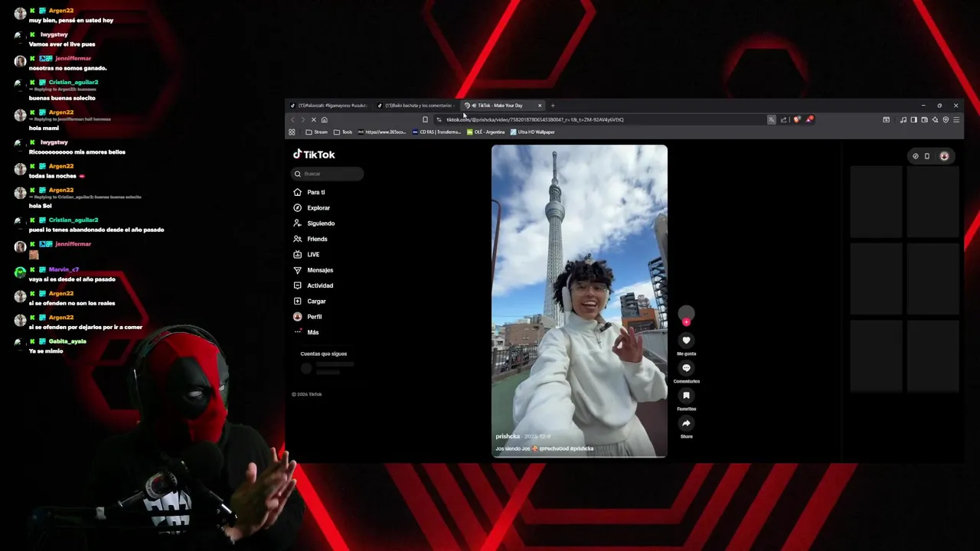Open the 365scores bookmark
The height and width of the screenshot is (551, 980).
click(x=382, y=132)
